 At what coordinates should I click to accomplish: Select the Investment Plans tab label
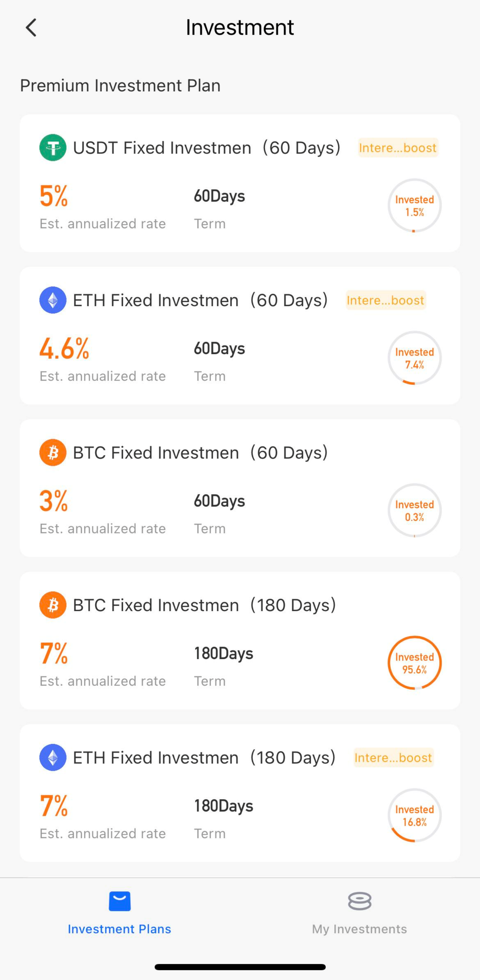(119, 929)
